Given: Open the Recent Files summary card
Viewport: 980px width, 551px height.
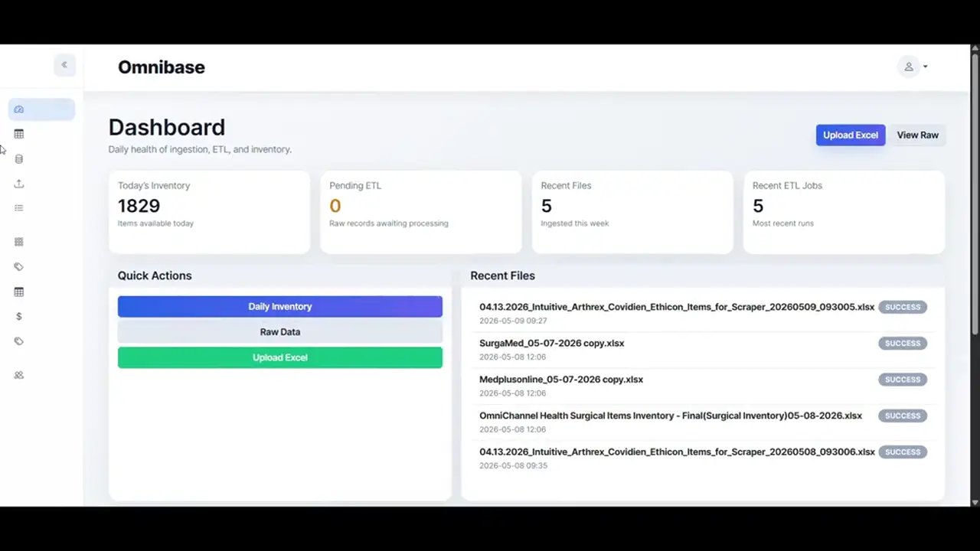Looking at the screenshot, I should (x=632, y=212).
